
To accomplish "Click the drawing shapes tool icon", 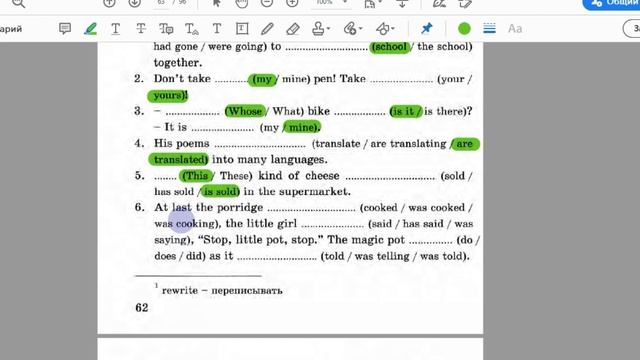I will 382,29.
